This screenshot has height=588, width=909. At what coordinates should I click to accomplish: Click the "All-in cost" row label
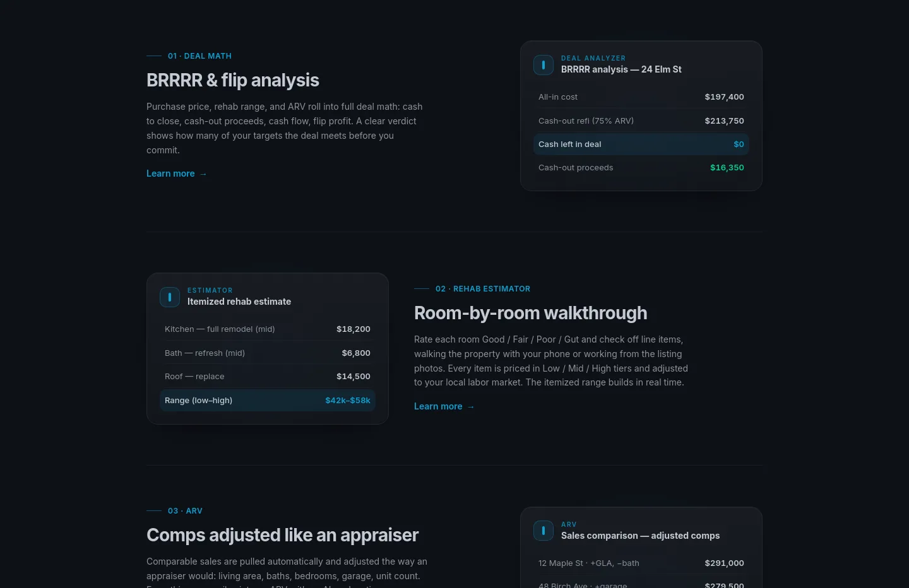tap(558, 97)
